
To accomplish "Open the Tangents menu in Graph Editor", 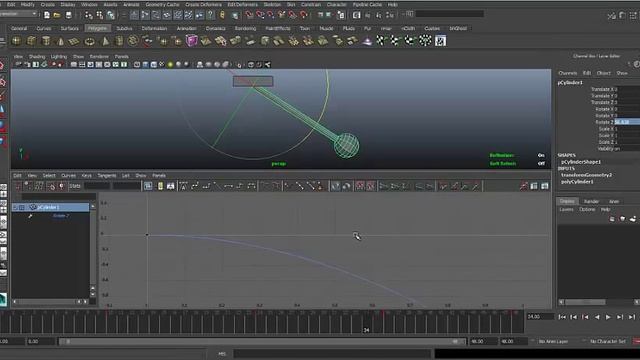I will (x=107, y=176).
